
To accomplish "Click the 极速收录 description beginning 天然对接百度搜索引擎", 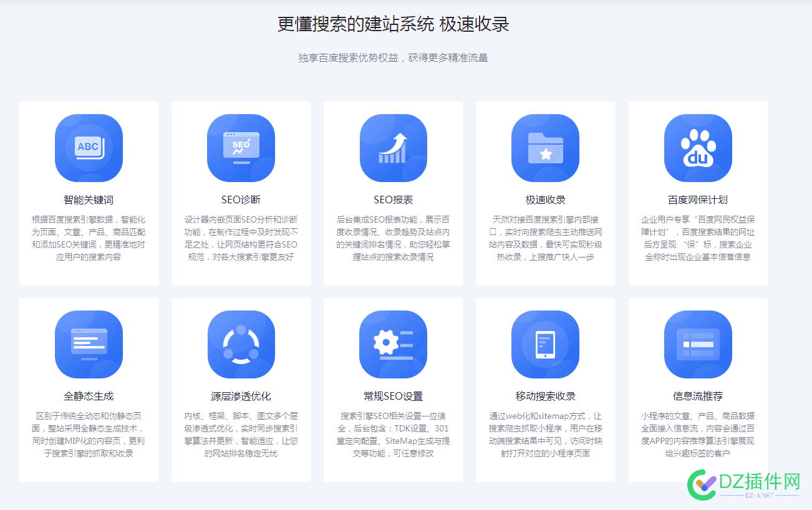I will tap(545, 238).
